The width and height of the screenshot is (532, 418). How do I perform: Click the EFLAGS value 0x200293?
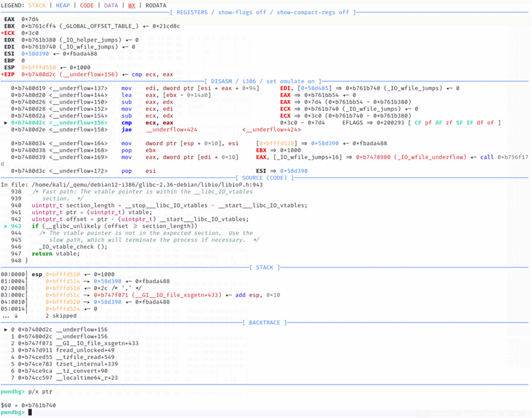390,123
